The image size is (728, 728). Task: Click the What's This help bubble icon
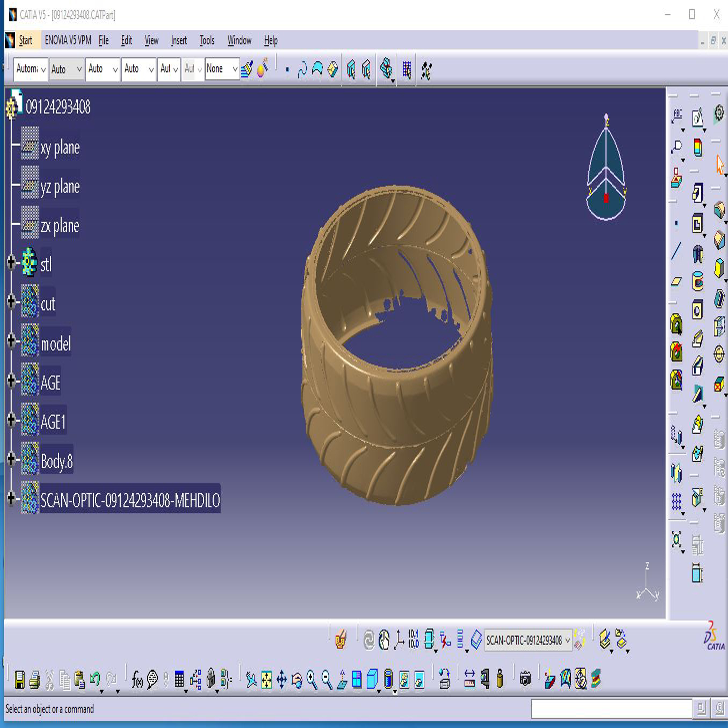pos(152,680)
